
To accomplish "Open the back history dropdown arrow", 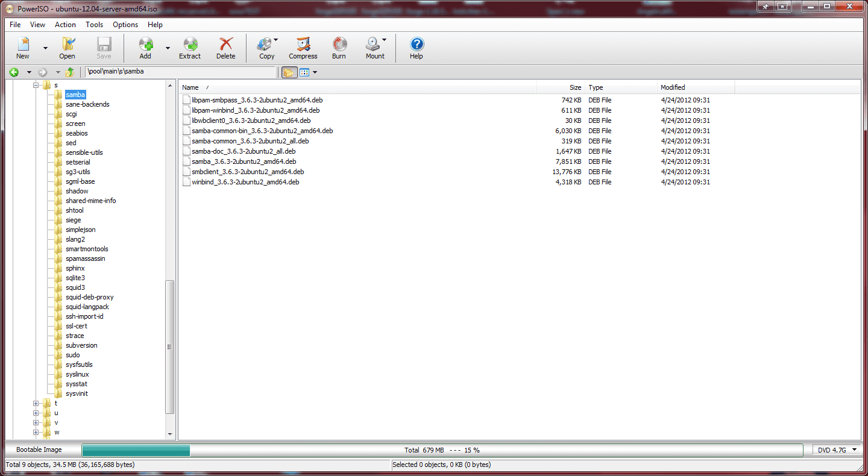I will pos(28,72).
